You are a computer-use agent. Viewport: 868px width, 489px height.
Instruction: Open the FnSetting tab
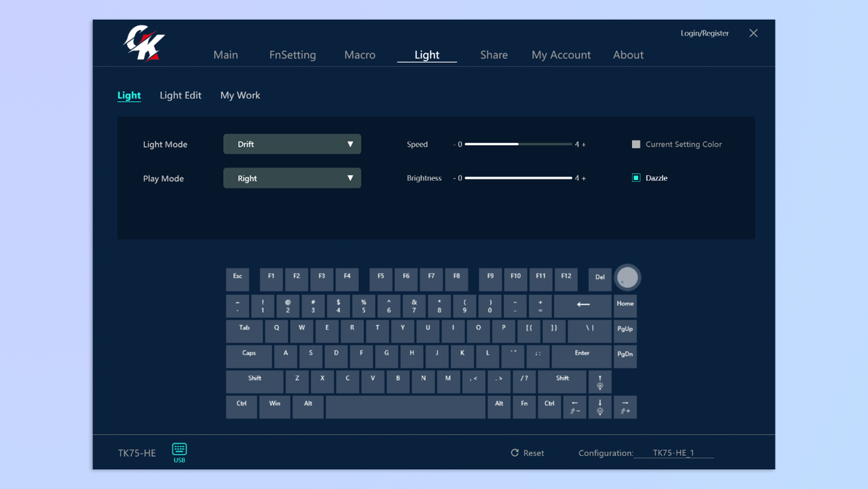293,55
